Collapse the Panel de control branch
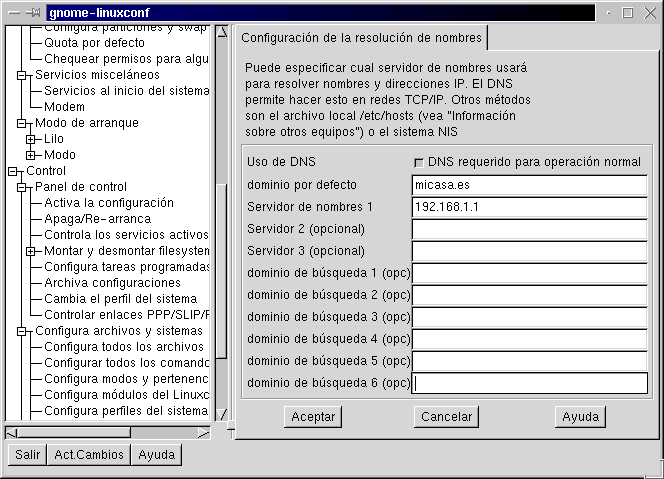This screenshot has height=479, width=664. click(x=22, y=187)
